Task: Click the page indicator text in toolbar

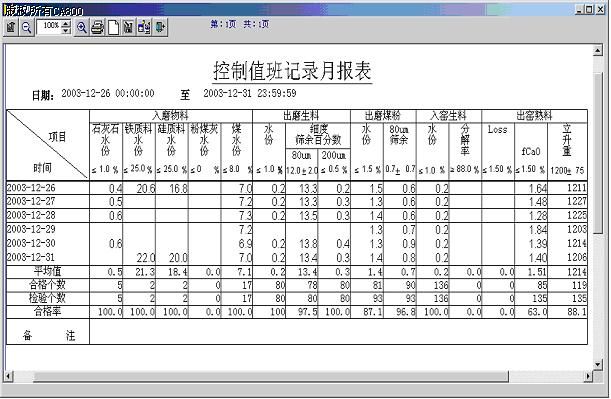Action: pos(240,24)
